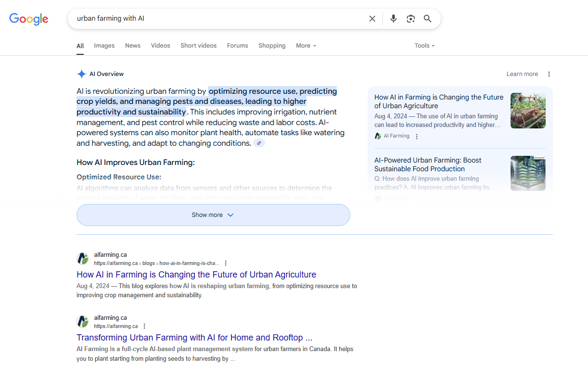Click 'Aug 4, 2024' date in first result snippet
The height and width of the screenshot is (379, 588).
pos(93,286)
